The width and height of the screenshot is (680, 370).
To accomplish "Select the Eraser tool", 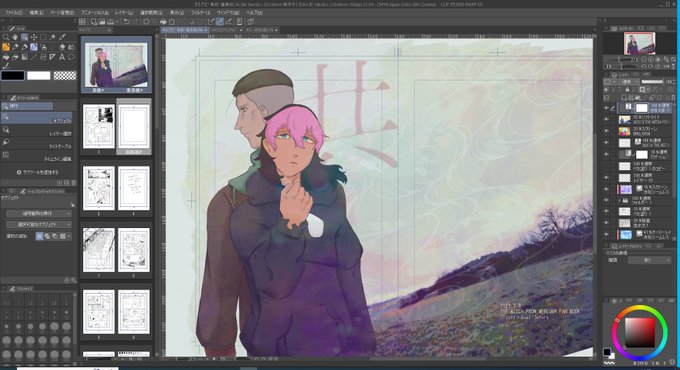I will [62, 47].
